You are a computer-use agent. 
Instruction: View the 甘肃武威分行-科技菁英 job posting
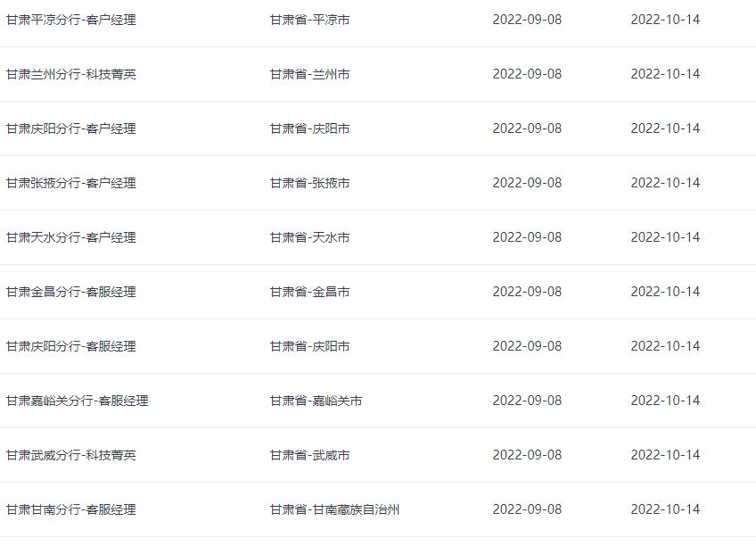point(71,456)
